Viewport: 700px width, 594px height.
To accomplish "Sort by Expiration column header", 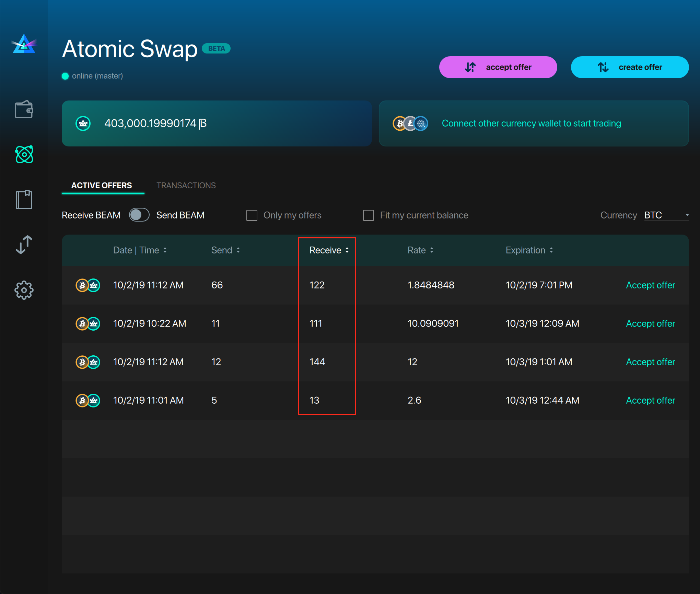I will (x=529, y=250).
